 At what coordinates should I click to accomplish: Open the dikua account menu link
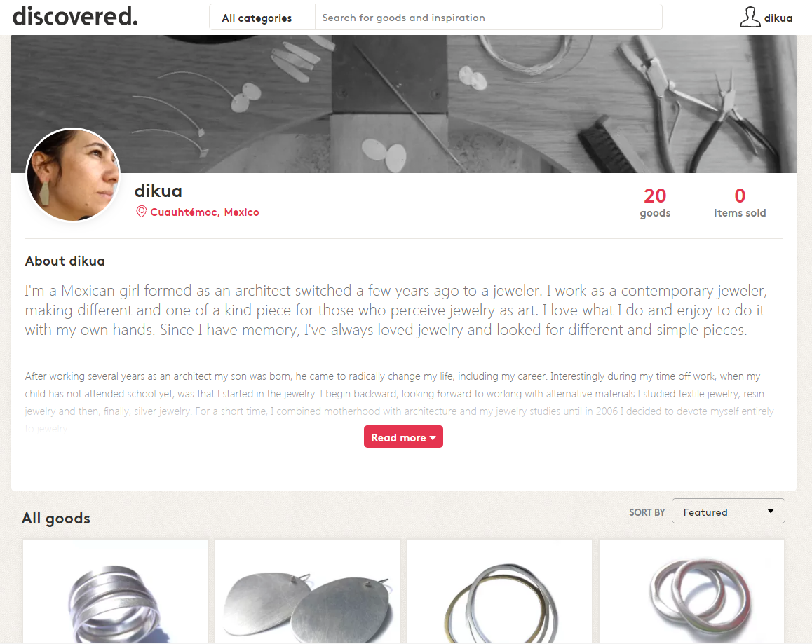pyautogui.click(x=778, y=18)
